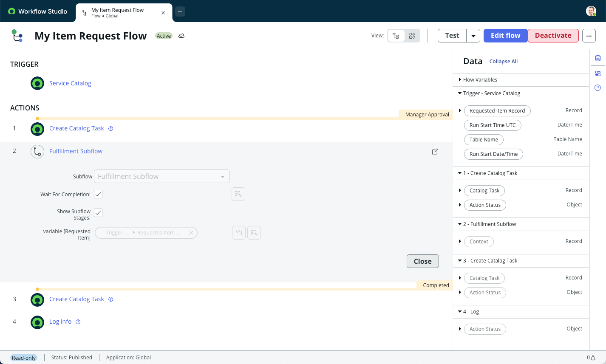606x364 pixels.
Task: Open the user avatar menu
Action: click(591, 11)
